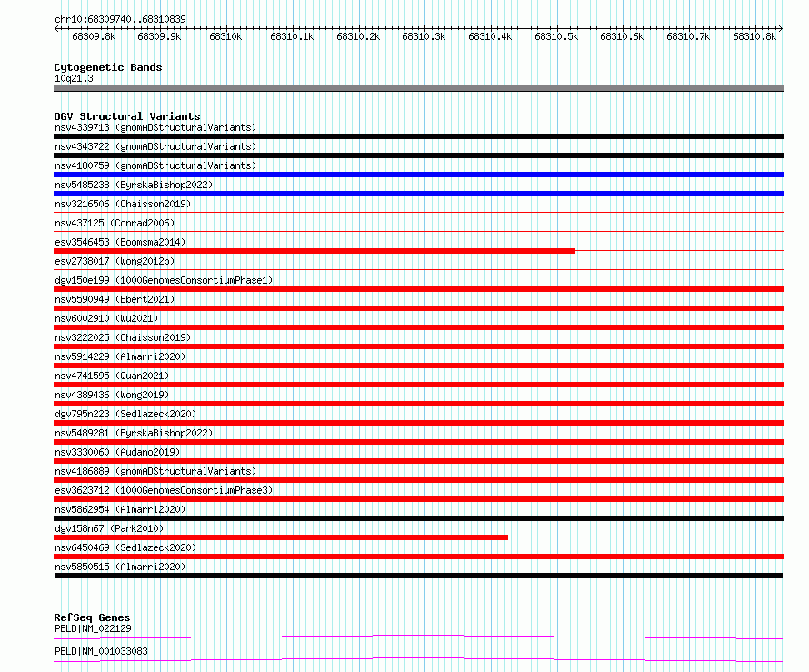Select the Cytogenetic Bands track title

pos(108,67)
